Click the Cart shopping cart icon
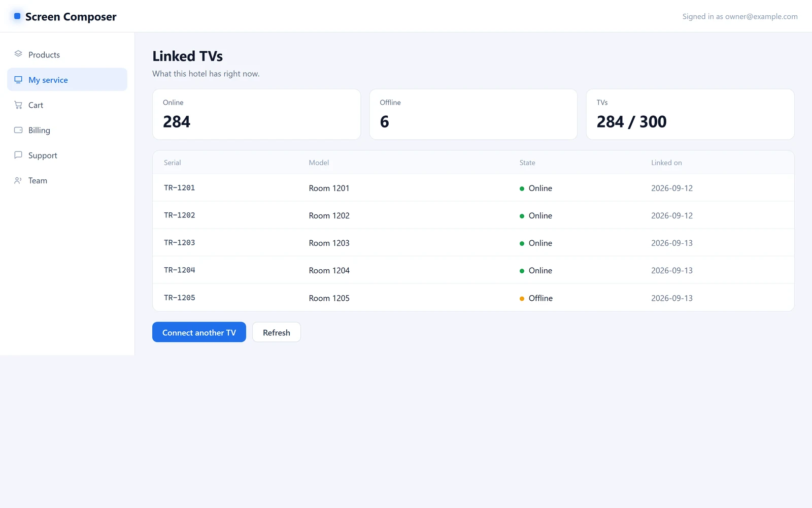Screen dimensions: 812x508 pyautogui.click(x=18, y=105)
